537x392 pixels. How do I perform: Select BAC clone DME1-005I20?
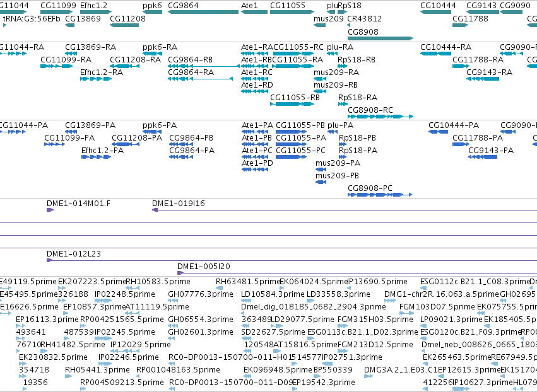tap(357, 273)
